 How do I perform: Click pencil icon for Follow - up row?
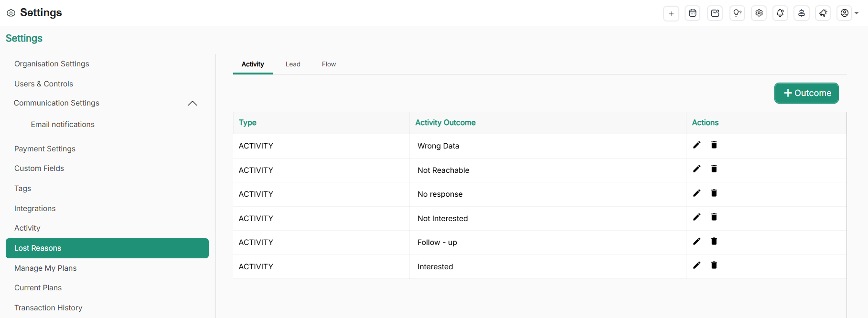click(x=697, y=242)
